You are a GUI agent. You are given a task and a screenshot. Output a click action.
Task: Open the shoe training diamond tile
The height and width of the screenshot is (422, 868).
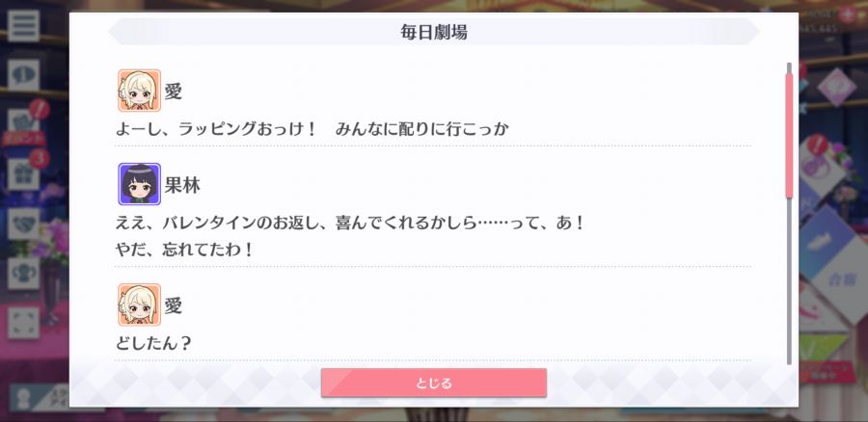point(832,244)
